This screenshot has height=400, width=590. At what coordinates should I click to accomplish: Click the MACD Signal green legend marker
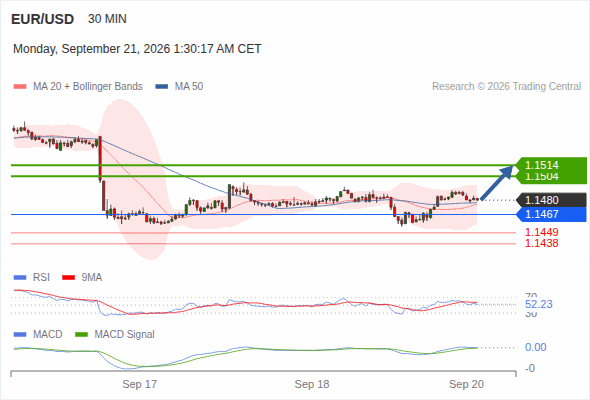coord(81,335)
